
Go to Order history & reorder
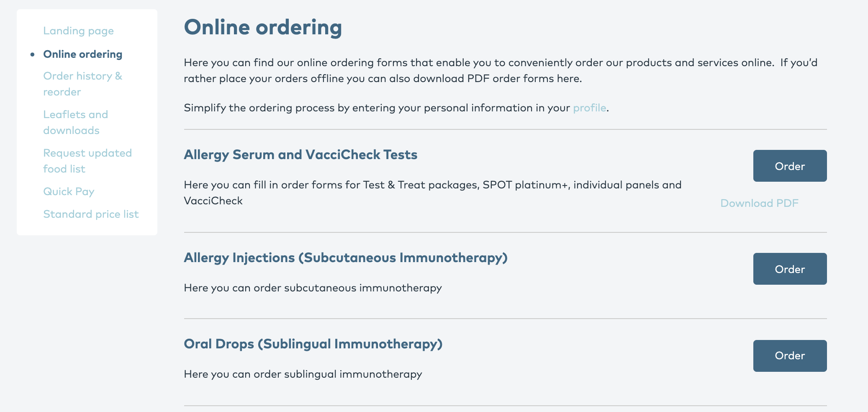coord(83,84)
